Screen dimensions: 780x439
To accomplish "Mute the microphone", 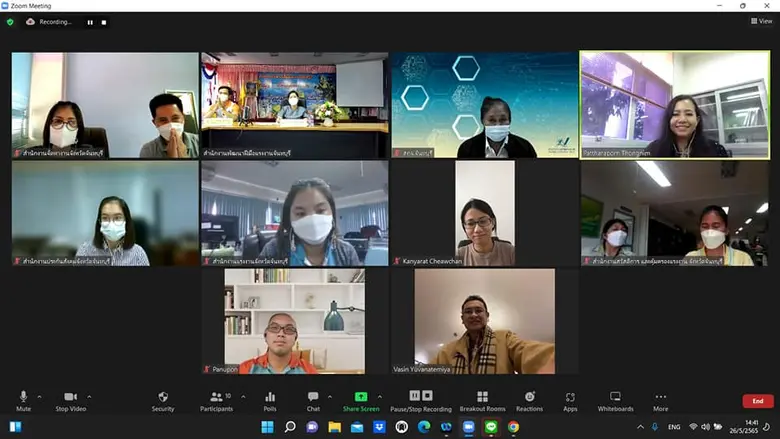I will click(x=23, y=399).
